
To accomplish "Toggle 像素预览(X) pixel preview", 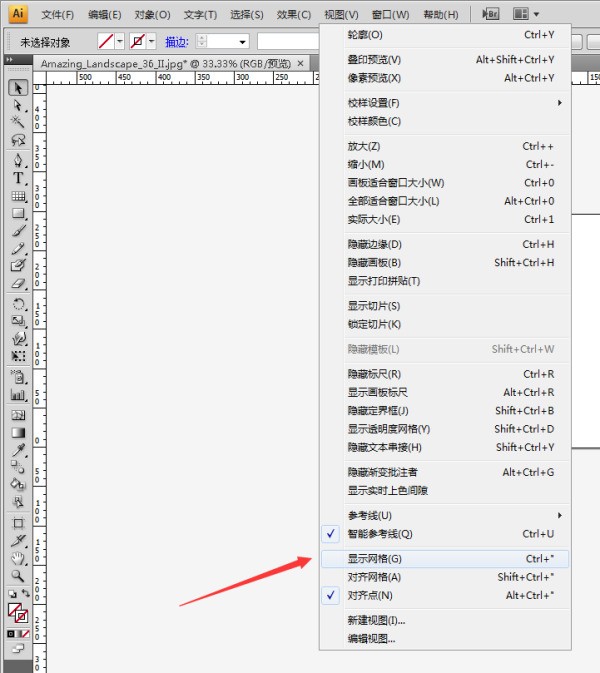I will [x=445, y=78].
